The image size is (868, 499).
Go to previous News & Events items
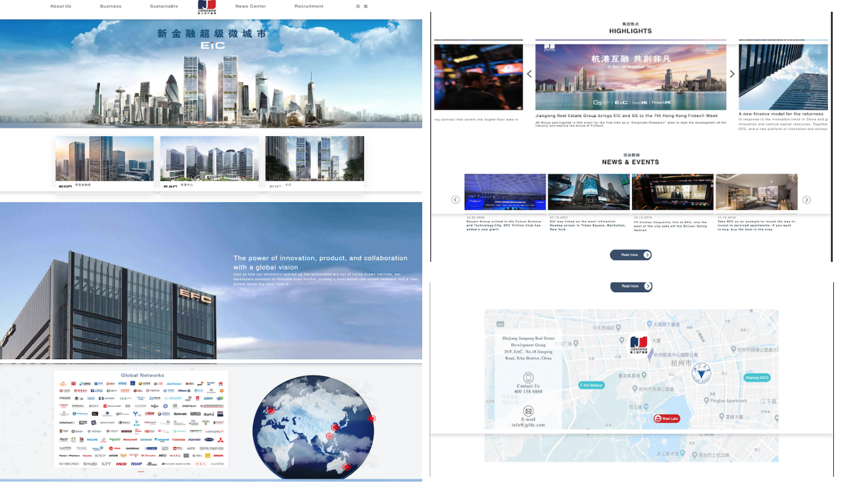tap(455, 200)
